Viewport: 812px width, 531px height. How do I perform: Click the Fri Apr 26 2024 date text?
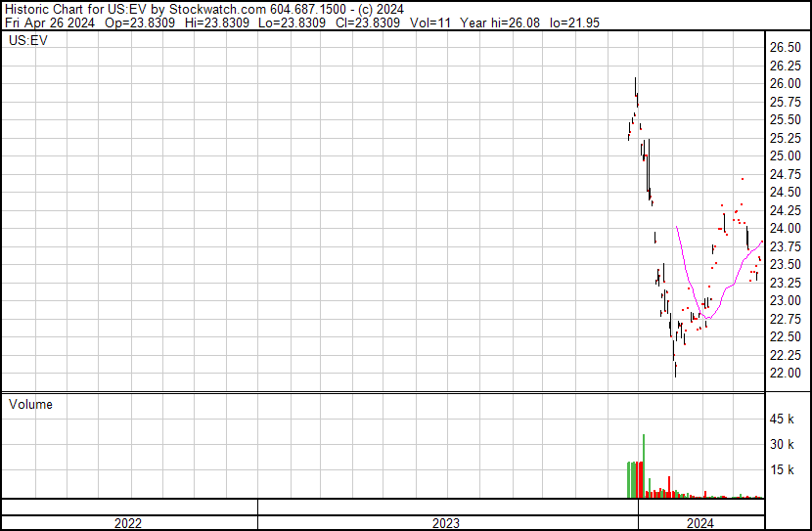[50, 23]
